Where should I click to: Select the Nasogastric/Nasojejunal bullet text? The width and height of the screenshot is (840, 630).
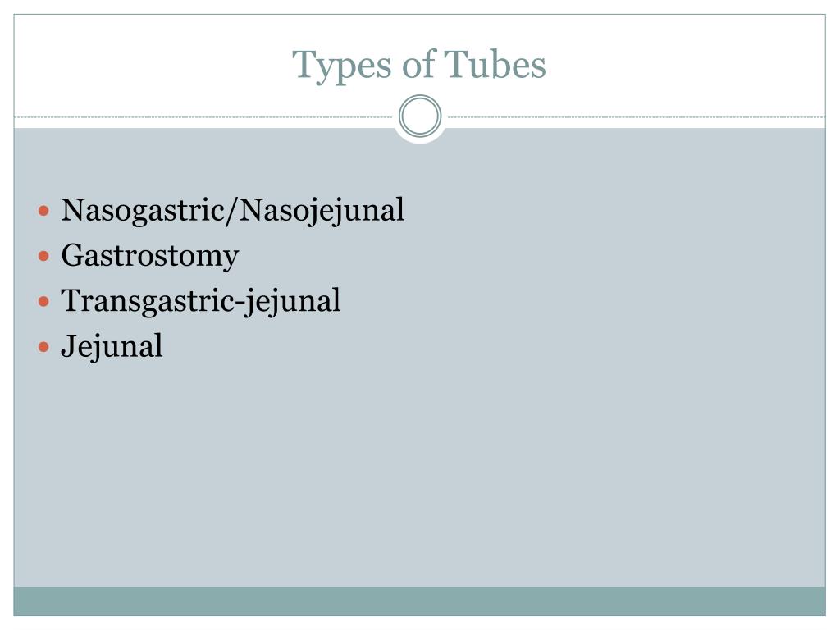point(232,211)
